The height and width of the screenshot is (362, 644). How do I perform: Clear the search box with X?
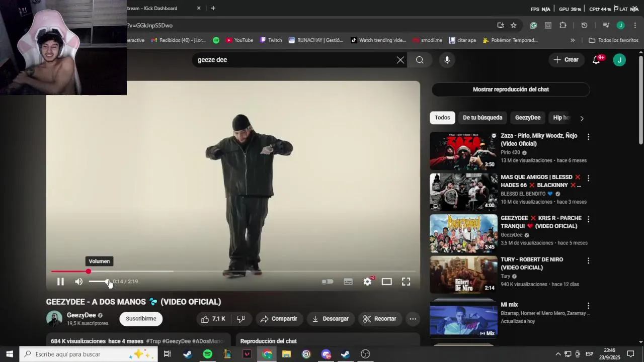(x=400, y=60)
